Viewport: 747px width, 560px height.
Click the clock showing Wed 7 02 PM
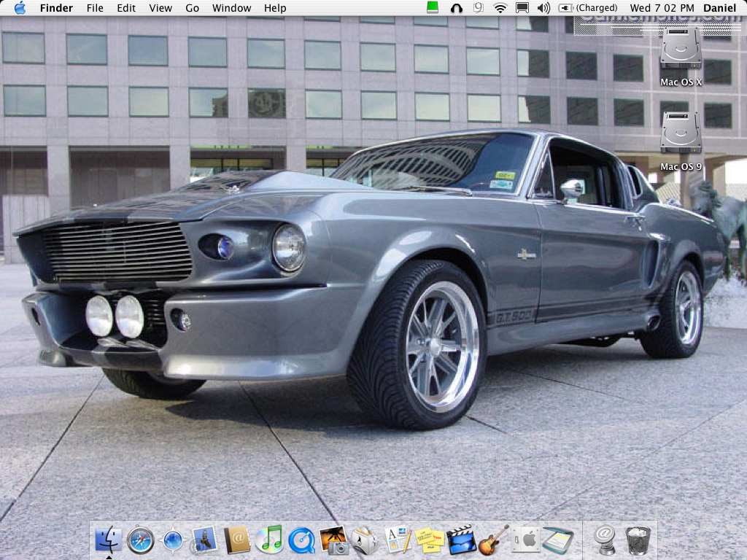(662, 8)
